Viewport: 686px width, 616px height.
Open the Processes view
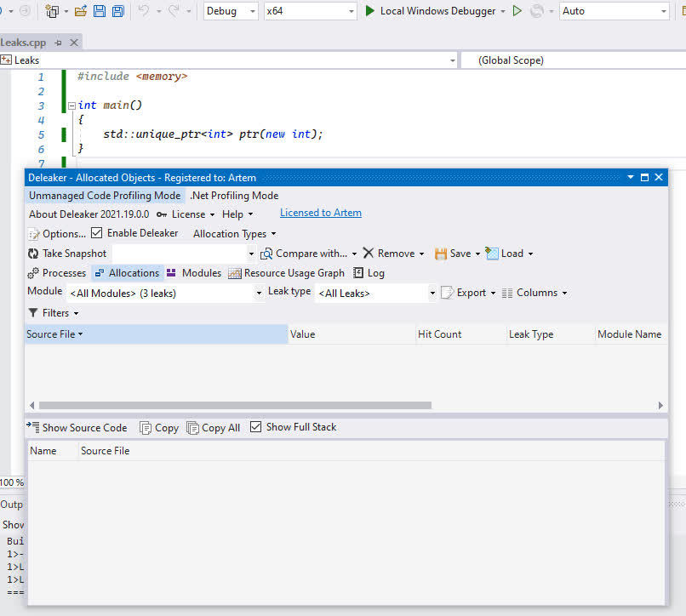click(56, 273)
